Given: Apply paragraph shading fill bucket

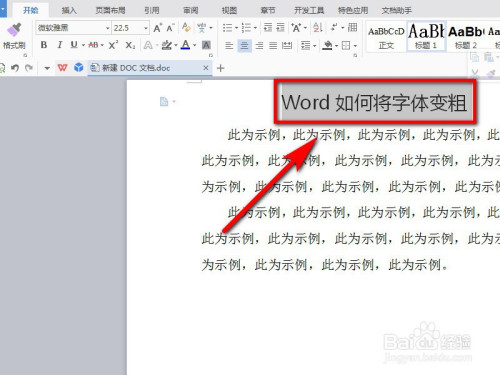Looking at the screenshot, I should coord(328,45).
